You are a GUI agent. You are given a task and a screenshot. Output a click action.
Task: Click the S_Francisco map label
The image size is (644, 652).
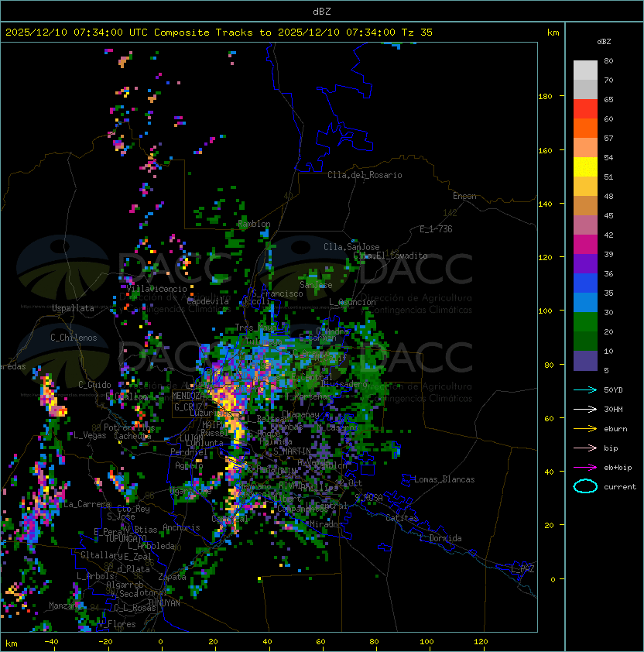point(277,293)
